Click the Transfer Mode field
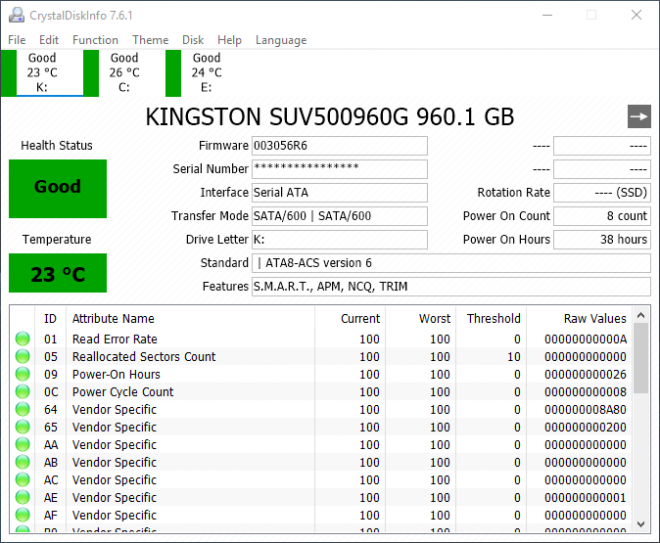This screenshot has height=543, width=660. click(340, 216)
